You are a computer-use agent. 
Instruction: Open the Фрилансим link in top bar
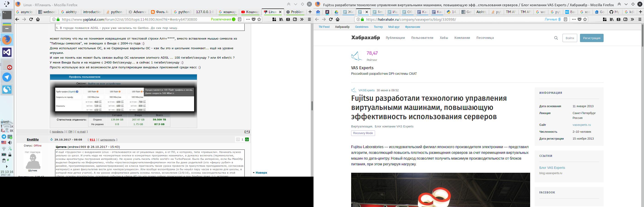412,27
